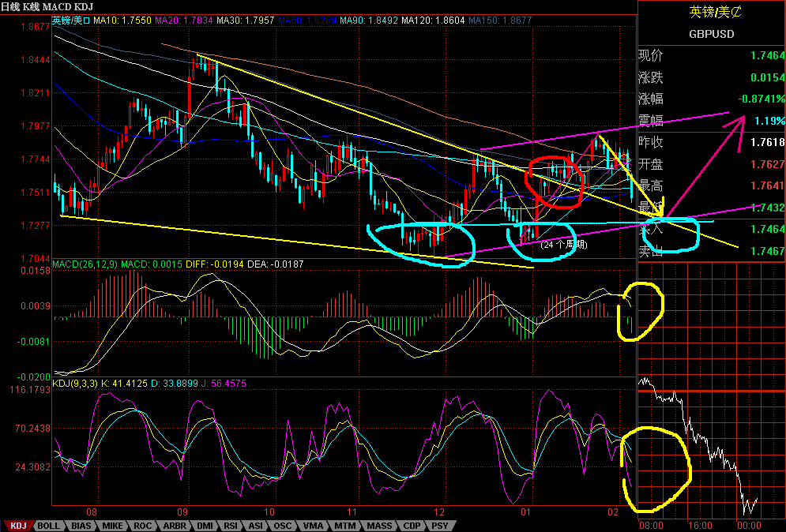Switch to the RSI indicator tab
Screen dimensions: 786x532
(231, 526)
